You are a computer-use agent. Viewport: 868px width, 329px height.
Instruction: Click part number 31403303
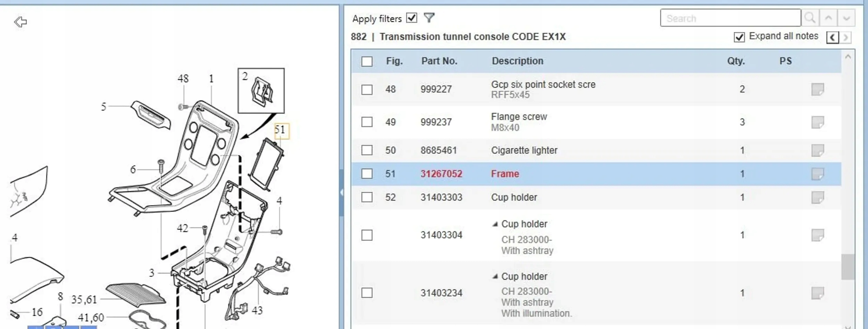click(x=441, y=197)
